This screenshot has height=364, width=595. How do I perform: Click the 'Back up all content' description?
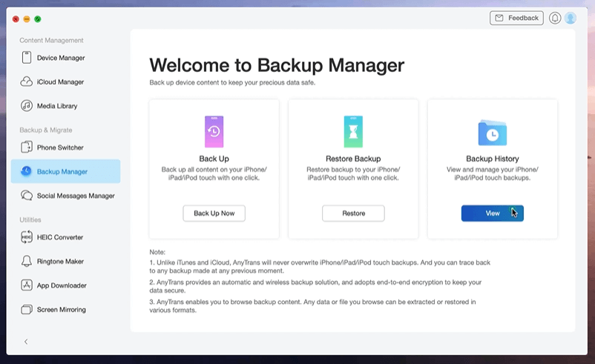tap(214, 173)
